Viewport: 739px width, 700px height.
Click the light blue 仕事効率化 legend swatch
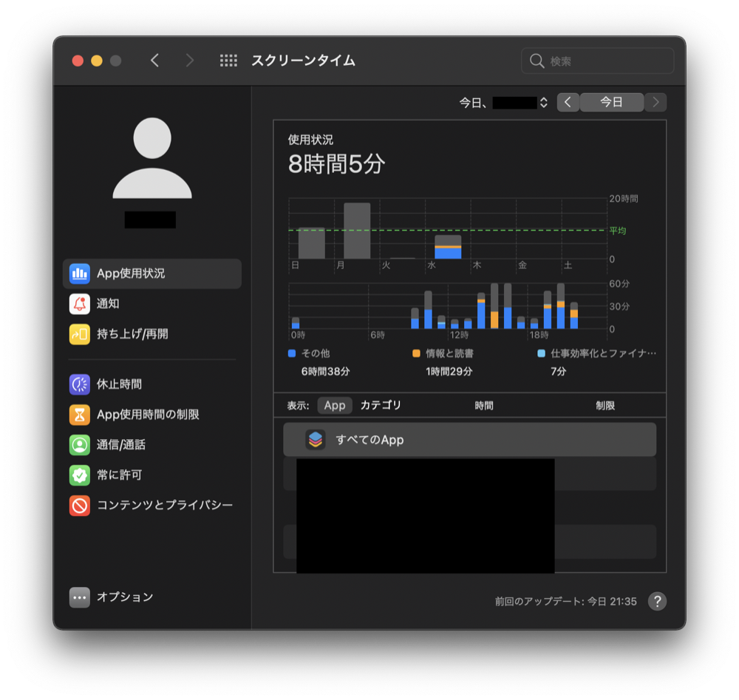point(542,353)
